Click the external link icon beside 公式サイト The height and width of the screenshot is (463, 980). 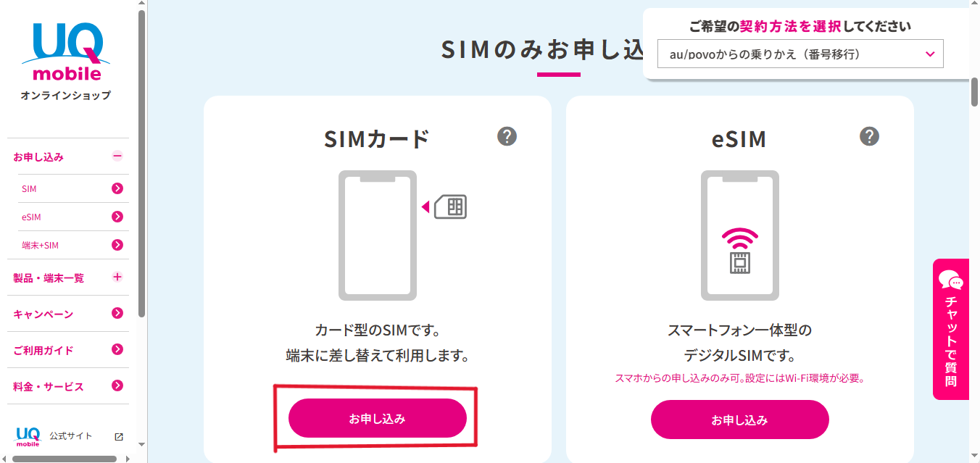pyautogui.click(x=119, y=436)
